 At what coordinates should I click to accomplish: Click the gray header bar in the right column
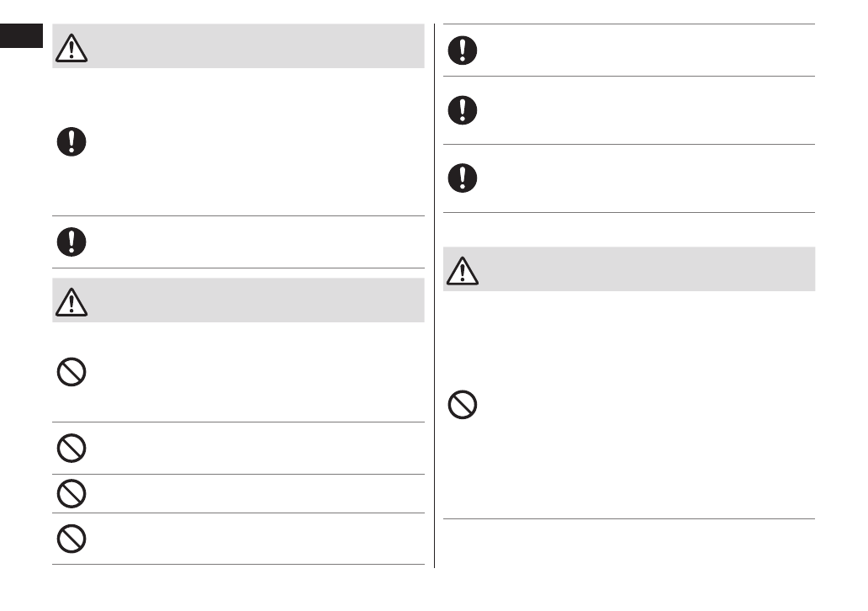(639, 268)
